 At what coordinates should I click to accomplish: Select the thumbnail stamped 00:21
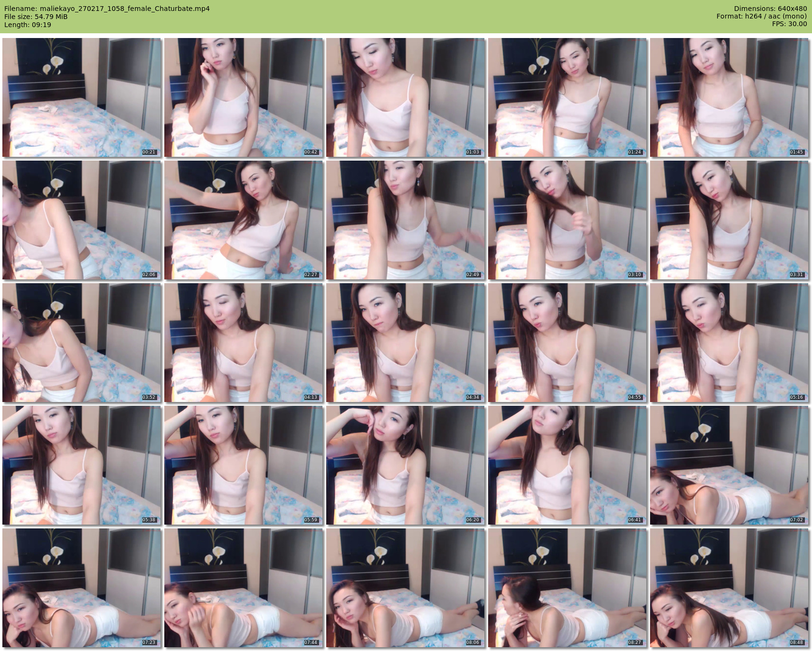(x=82, y=97)
